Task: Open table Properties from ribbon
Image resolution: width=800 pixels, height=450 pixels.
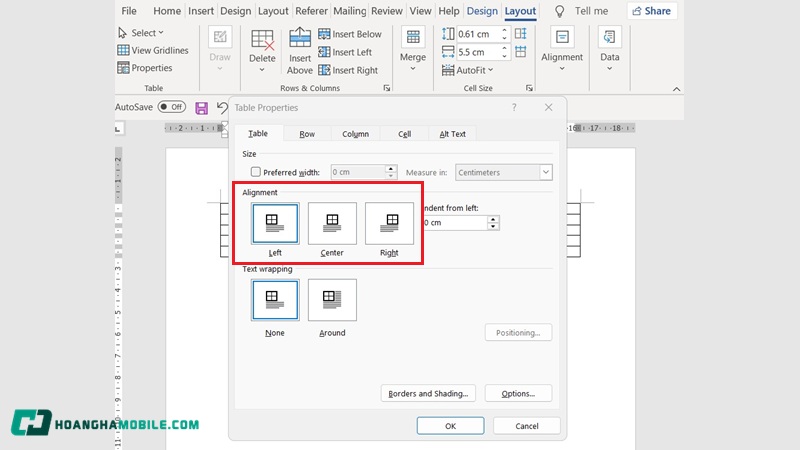Action: (x=145, y=68)
